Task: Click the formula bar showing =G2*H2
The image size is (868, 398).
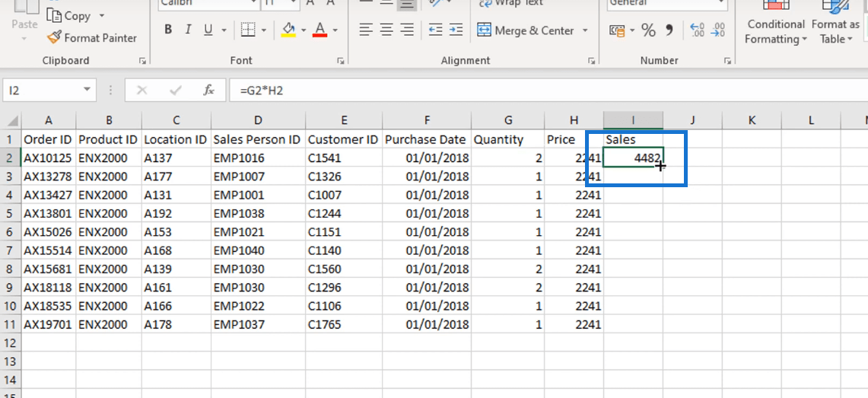Action: coord(548,90)
